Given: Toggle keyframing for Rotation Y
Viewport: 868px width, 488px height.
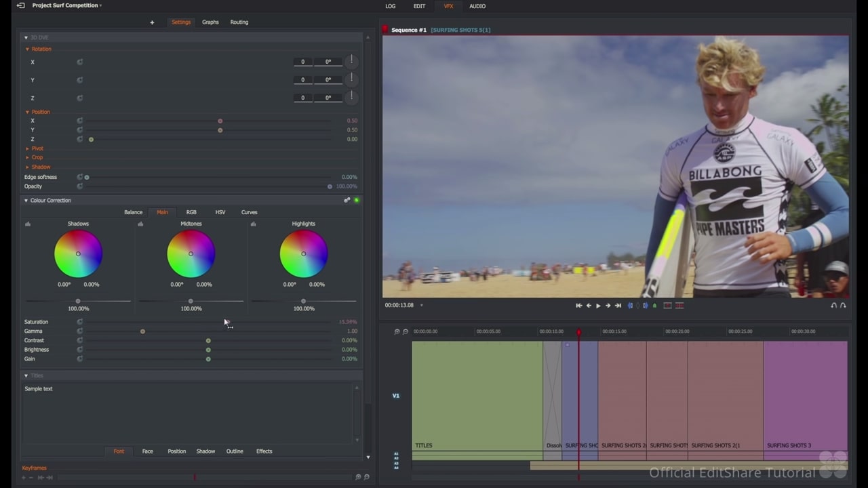Looking at the screenshot, I should point(80,80).
